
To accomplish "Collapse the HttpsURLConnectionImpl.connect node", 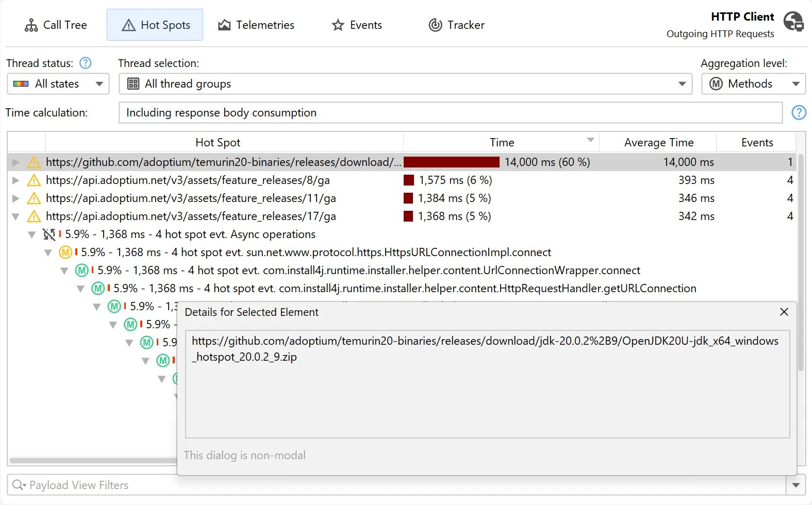I will coord(48,252).
